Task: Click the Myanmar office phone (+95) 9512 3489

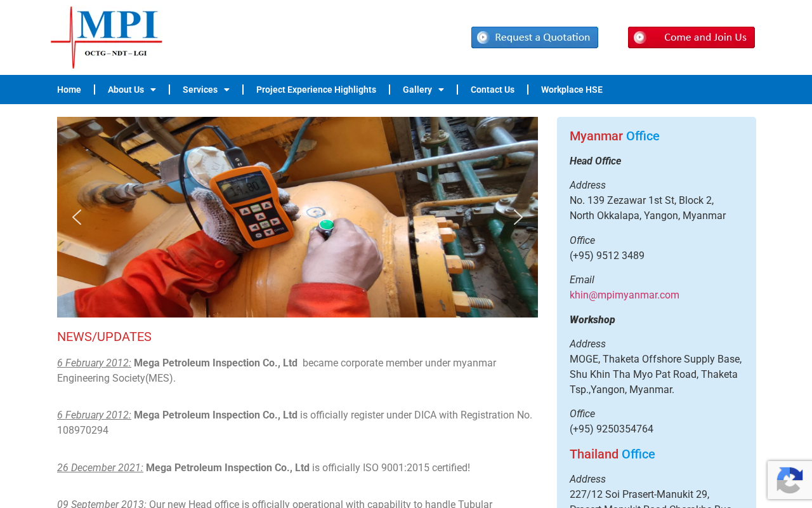Action: (607, 256)
